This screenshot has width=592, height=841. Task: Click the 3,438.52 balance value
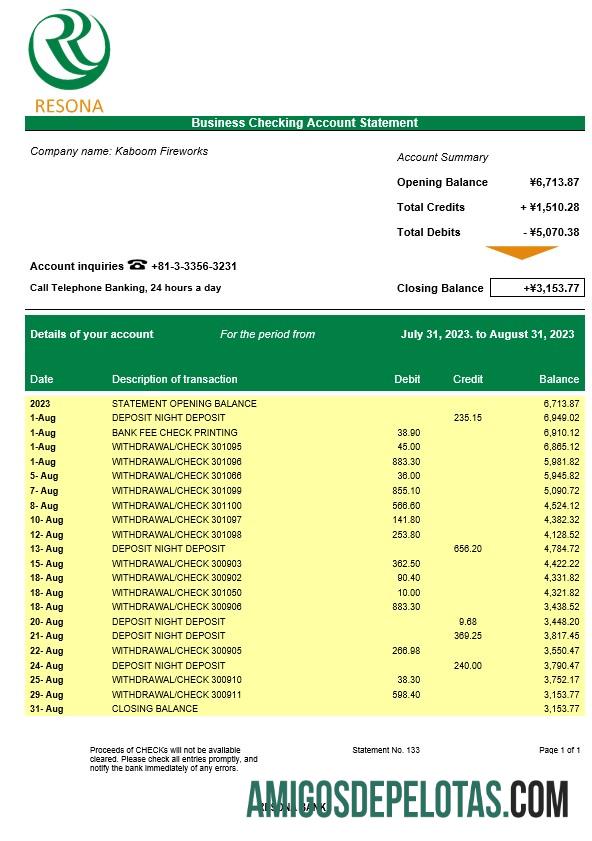561,607
